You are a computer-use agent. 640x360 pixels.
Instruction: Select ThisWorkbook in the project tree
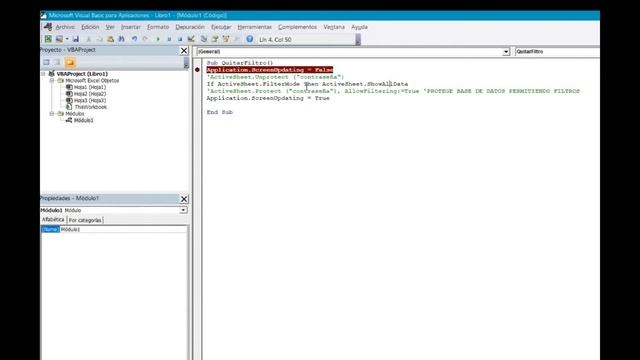pyautogui.click(x=91, y=107)
